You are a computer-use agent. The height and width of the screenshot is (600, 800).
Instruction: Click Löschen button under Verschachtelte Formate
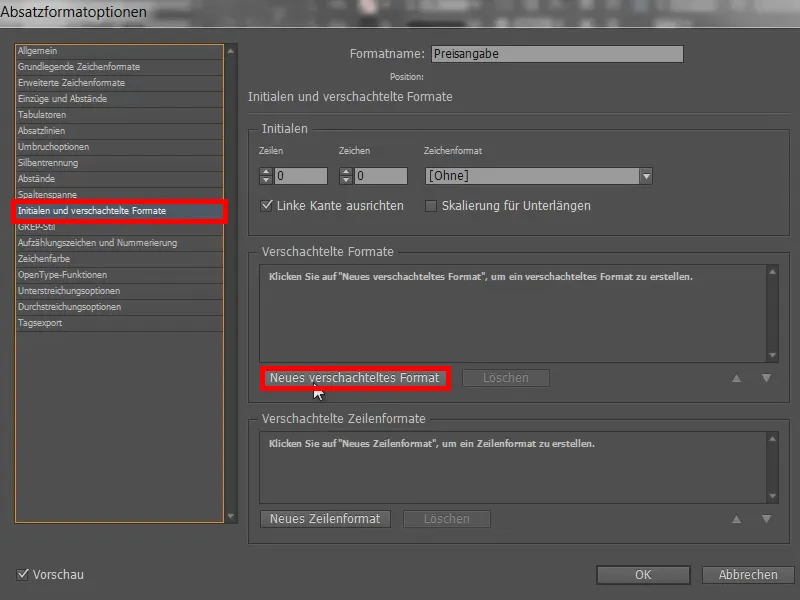click(x=506, y=378)
